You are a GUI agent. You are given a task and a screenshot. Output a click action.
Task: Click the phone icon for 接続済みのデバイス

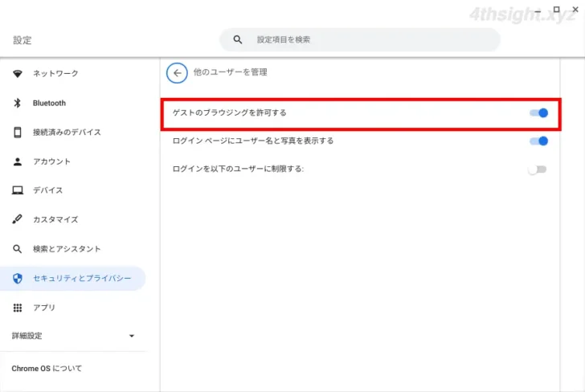18,132
